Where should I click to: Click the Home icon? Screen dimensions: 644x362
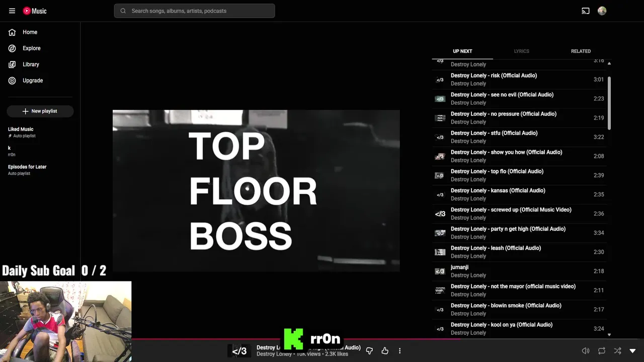click(12, 32)
